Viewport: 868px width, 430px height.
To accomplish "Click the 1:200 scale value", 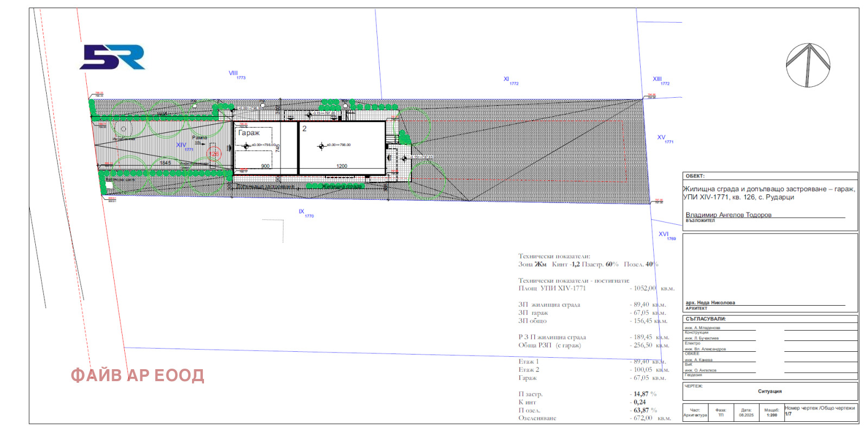I will click(x=771, y=415).
